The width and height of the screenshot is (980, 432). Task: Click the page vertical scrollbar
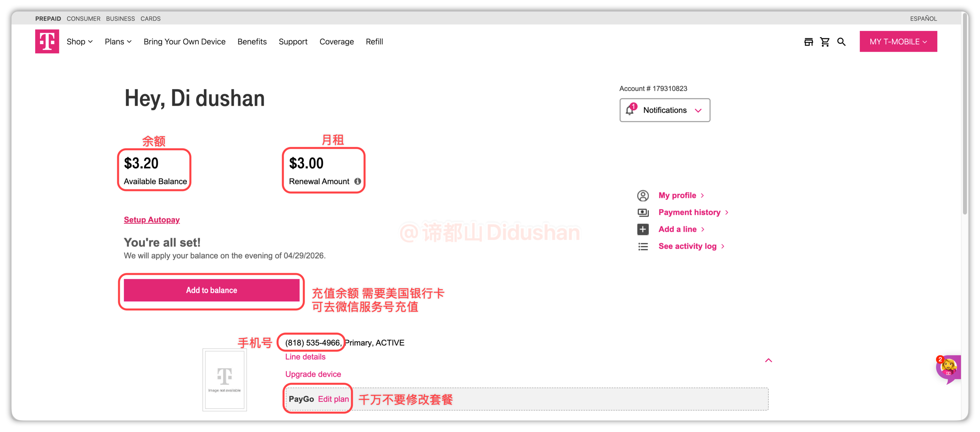coord(964,114)
